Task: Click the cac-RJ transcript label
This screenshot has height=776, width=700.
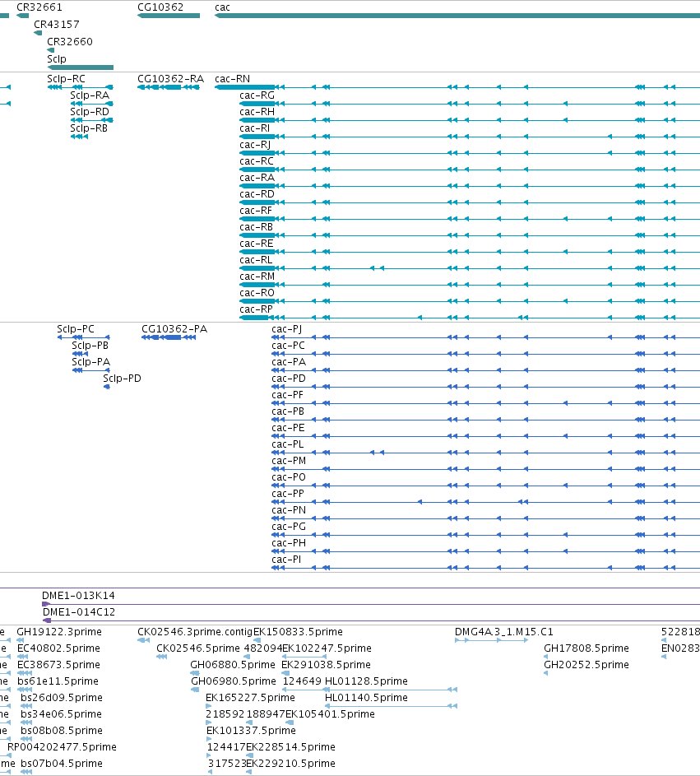Action: 255,145
